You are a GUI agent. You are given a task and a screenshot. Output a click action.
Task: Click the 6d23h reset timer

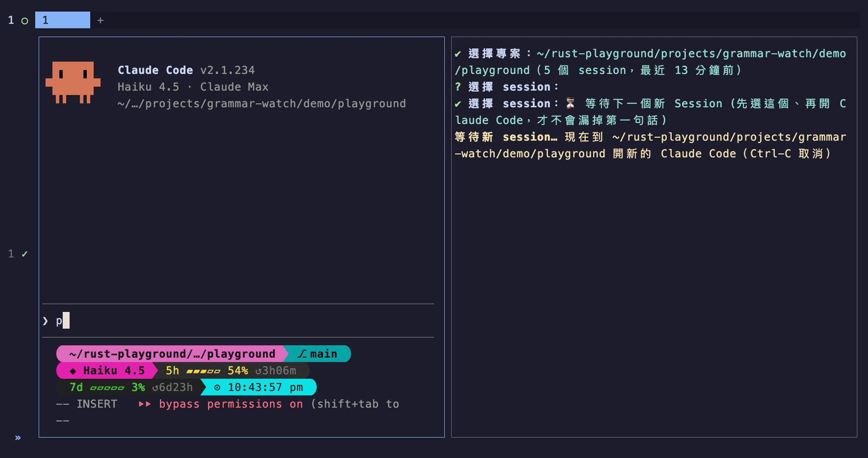(173, 387)
